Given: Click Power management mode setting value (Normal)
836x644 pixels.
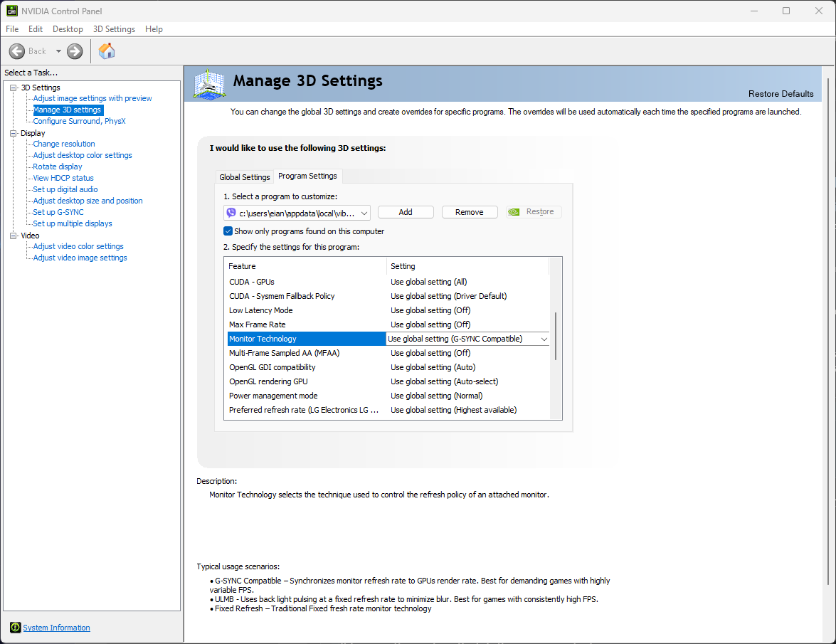Looking at the screenshot, I should click(x=437, y=396).
